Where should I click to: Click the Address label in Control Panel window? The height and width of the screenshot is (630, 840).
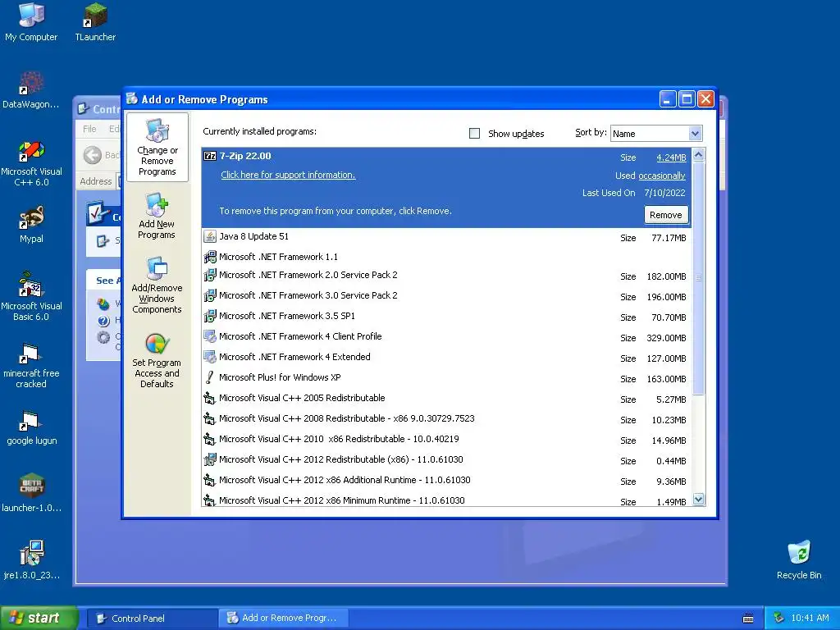tap(96, 181)
